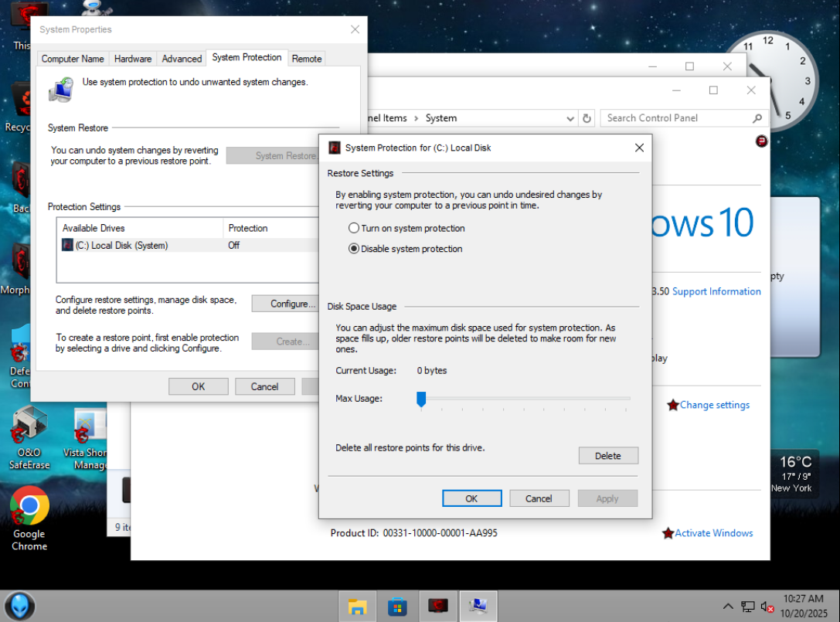Open File Explorer from the taskbar
The width and height of the screenshot is (840, 622).
[x=357, y=607]
